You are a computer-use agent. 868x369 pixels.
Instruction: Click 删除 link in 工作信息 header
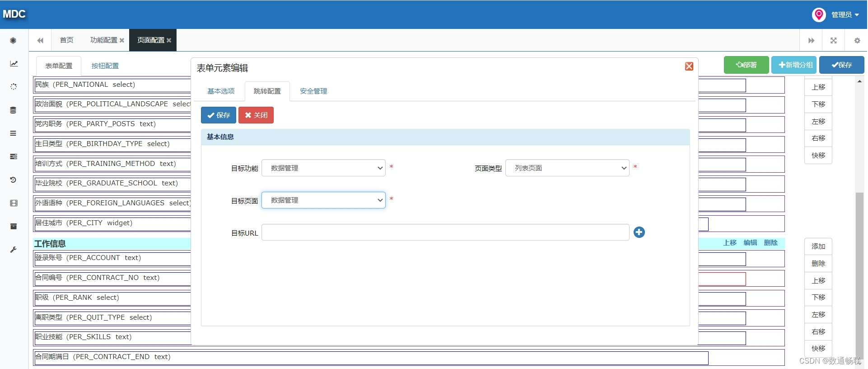click(x=771, y=243)
